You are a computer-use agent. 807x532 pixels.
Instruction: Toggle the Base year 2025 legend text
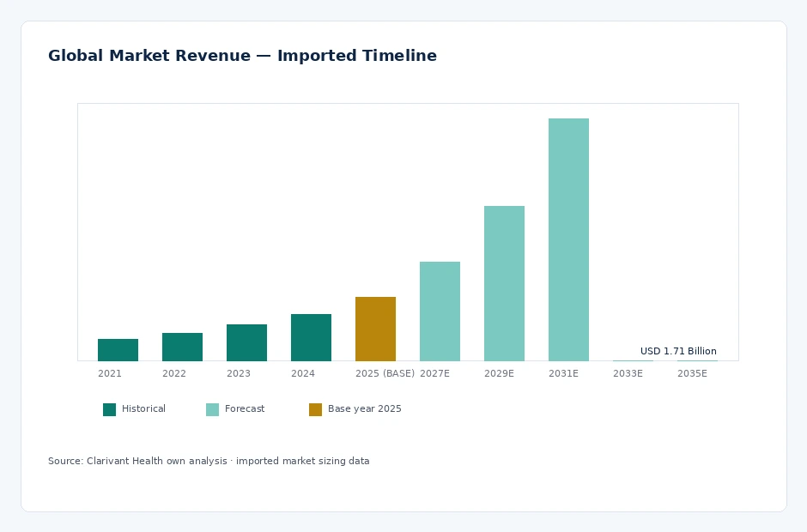[364, 408]
